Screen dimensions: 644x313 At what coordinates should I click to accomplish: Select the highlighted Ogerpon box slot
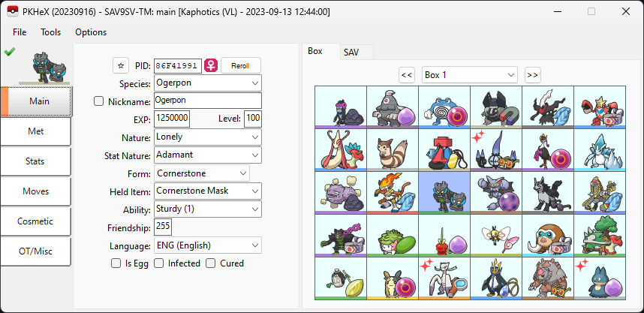point(444,193)
